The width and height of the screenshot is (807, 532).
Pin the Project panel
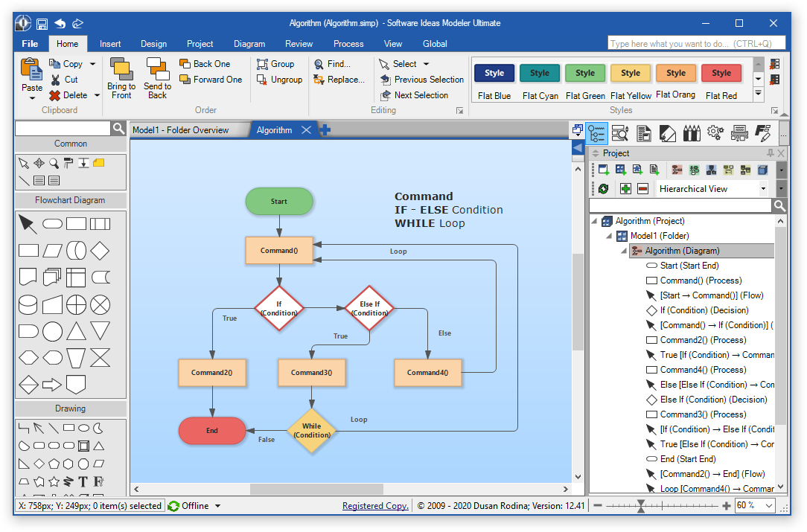pos(770,153)
